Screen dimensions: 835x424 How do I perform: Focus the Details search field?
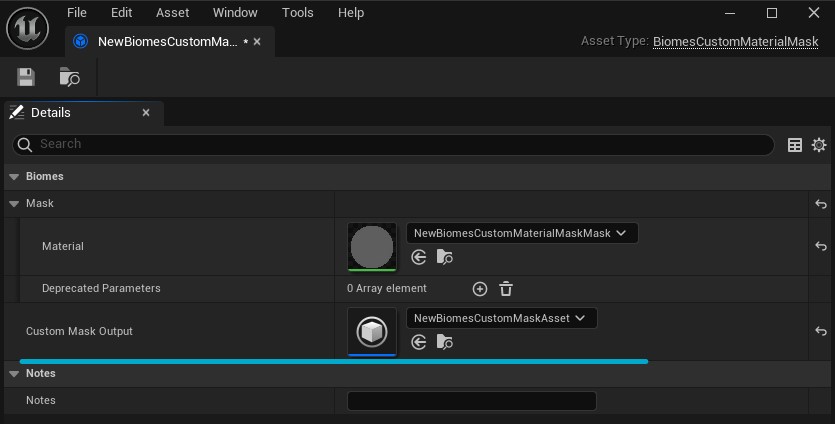[393, 144]
